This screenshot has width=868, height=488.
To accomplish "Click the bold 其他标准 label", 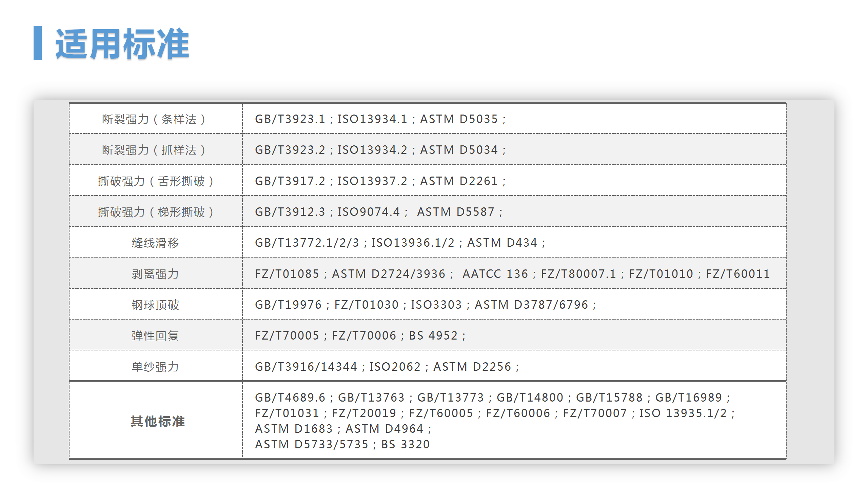I will tap(157, 421).
